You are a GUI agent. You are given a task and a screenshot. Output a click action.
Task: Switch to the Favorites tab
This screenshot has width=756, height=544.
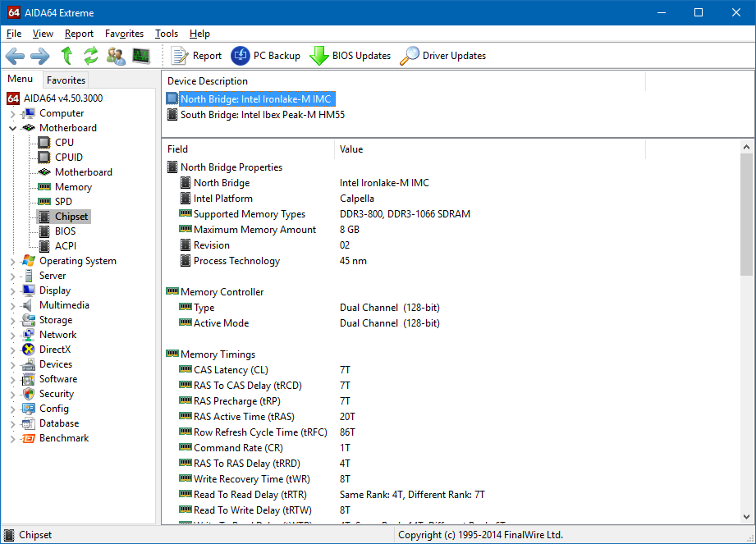66,80
